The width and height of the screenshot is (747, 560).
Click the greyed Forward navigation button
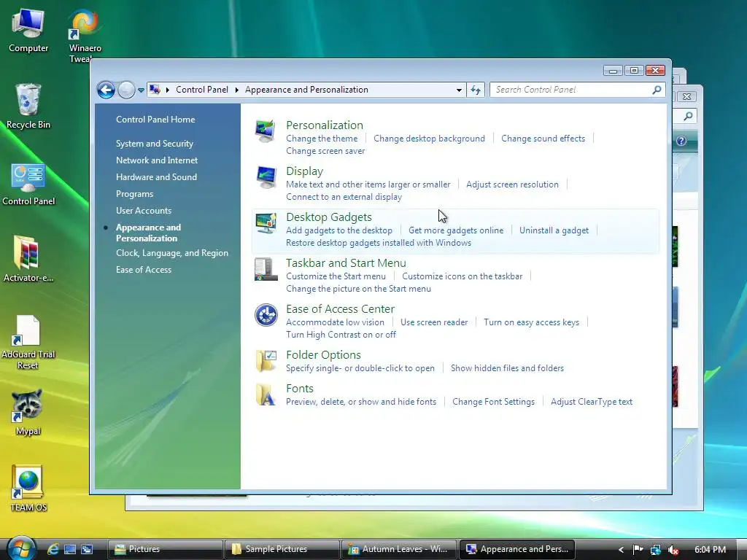[x=126, y=90]
